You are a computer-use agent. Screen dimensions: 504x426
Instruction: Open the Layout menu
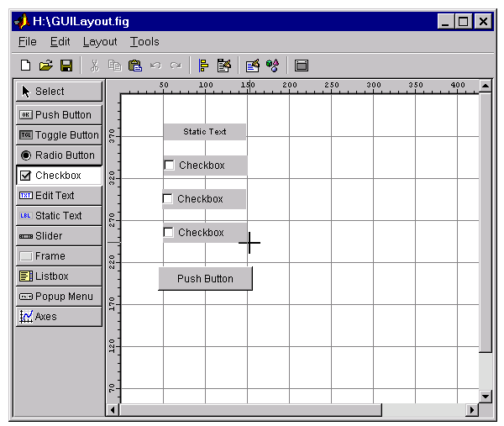(x=100, y=42)
